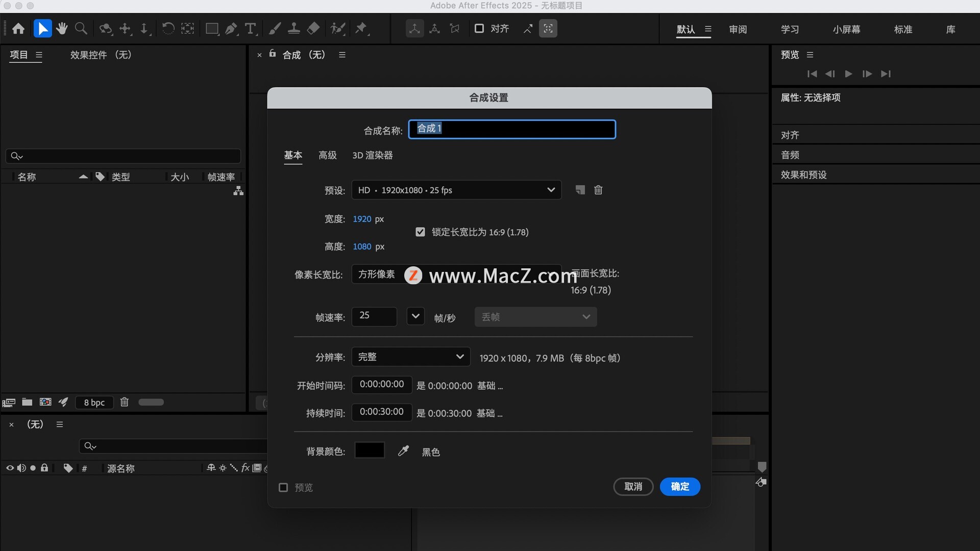Create a new composition icon in Project panel

[45, 402]
